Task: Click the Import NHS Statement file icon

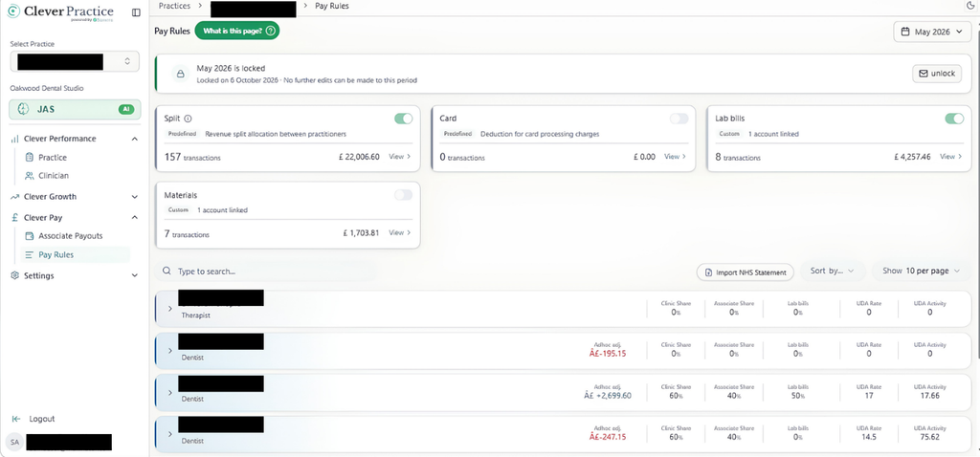Action: pos(708,272)
